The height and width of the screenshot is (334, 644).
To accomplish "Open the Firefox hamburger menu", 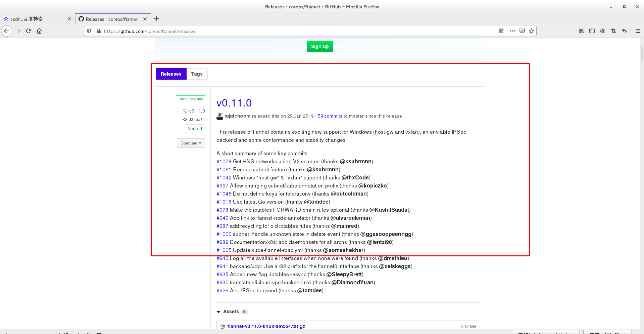I will pos(638,31).
